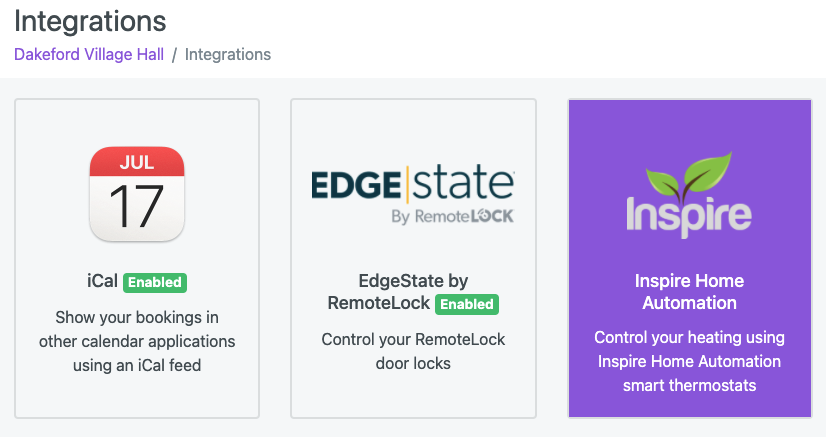826x437 pixels.
Task: Click the smart thermostats description text
Action: tap(689, 361)
